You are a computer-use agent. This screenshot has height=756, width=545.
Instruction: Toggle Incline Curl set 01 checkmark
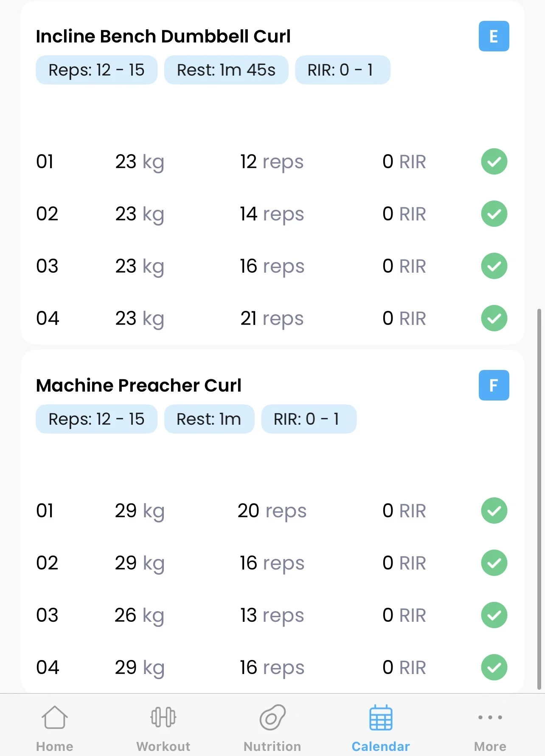pyautogui.click(x=494, y=161)
